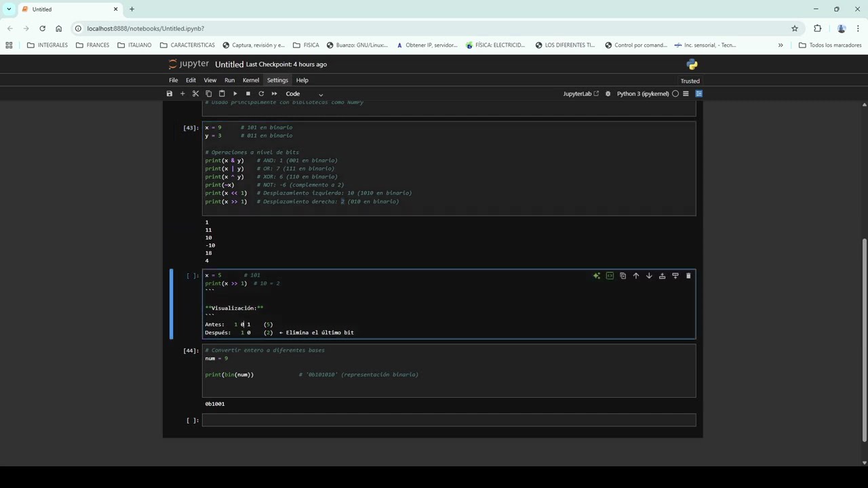Cut the selected cell with scissors icon
Image resolution: width=868 pixels, height=488 pixels.
(195, 94)
